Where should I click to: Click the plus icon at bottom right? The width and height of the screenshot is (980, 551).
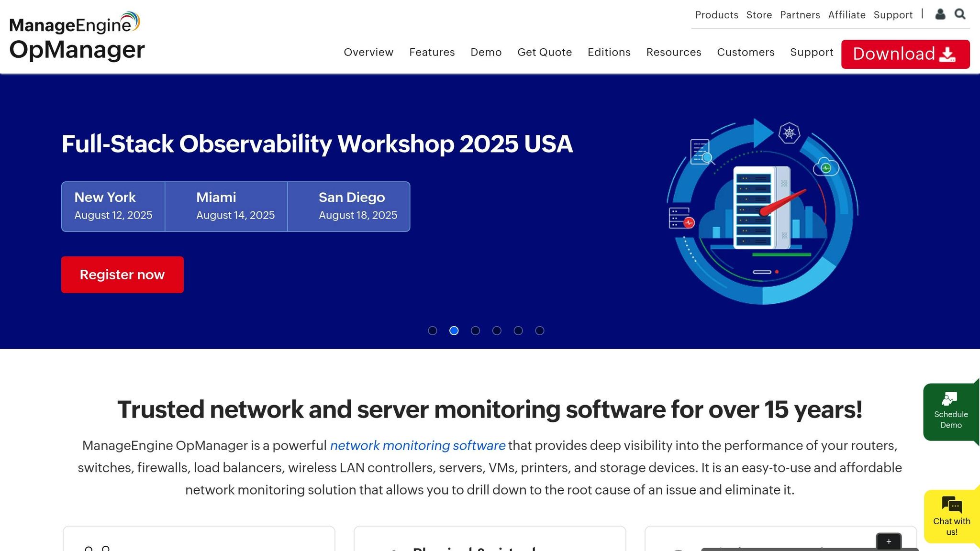889,541
